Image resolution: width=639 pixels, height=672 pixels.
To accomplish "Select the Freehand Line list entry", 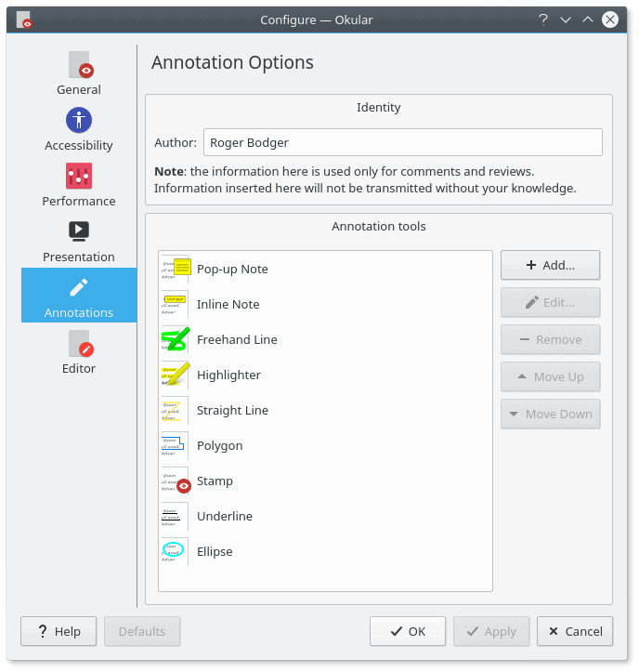I will [325, 339].
